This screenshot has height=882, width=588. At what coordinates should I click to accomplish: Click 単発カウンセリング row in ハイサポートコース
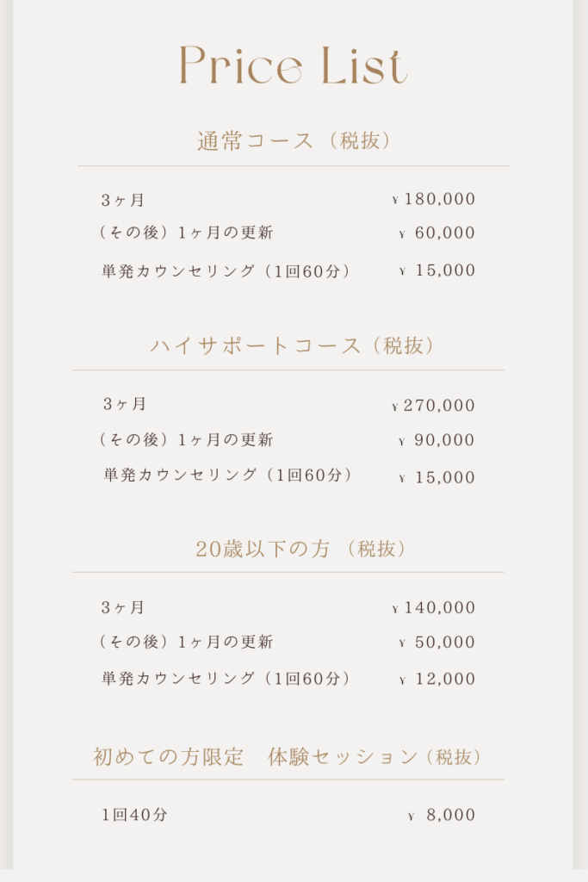coord(289,475)
